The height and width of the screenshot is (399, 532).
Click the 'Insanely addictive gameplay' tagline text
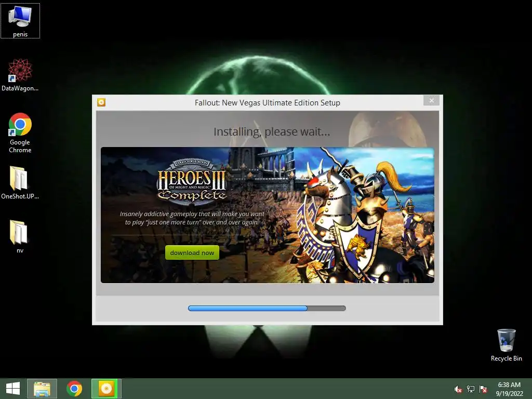point(192,218)
